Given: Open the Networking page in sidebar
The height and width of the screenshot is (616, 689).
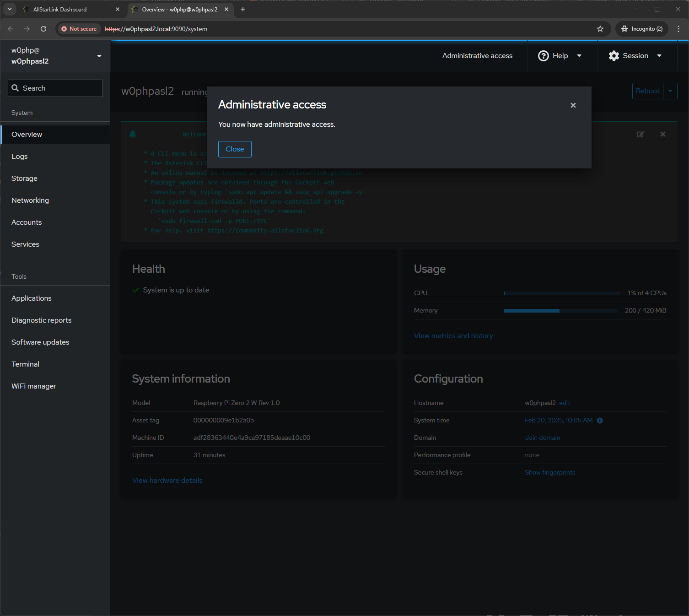Looking at the screenshot, I should pos(30,200).
